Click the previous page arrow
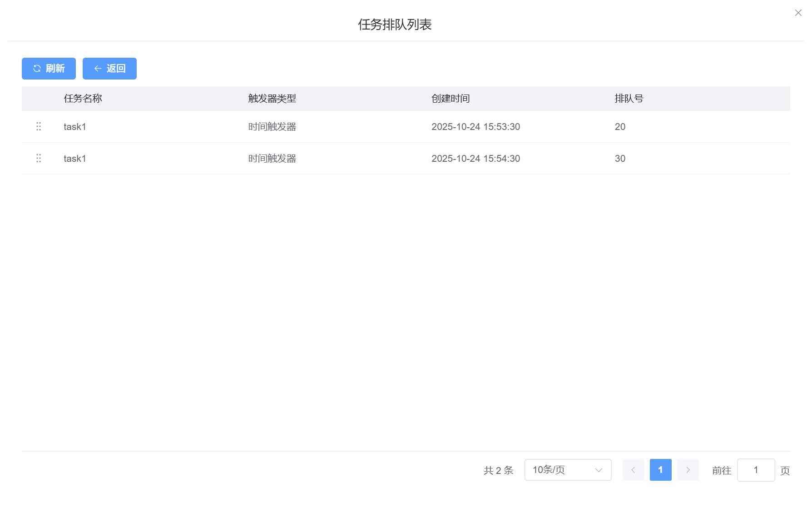The image size is (812, 508). (633, 470)
